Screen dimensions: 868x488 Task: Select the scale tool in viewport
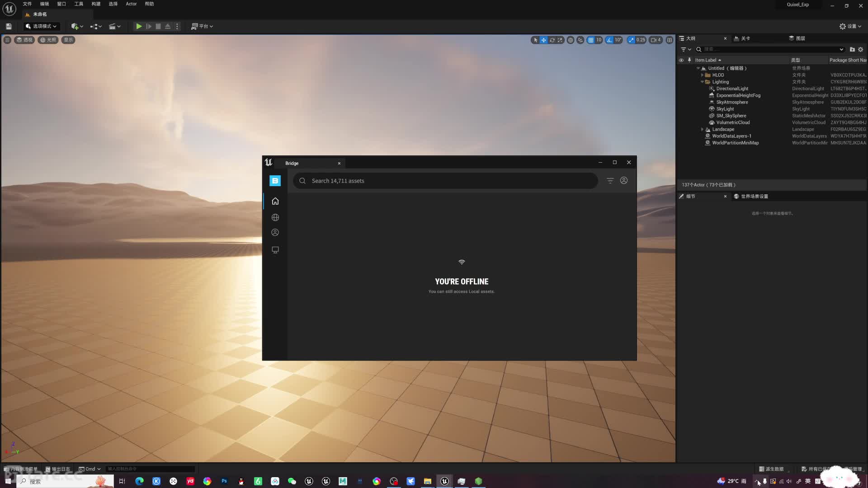click(x=560, y=40)
